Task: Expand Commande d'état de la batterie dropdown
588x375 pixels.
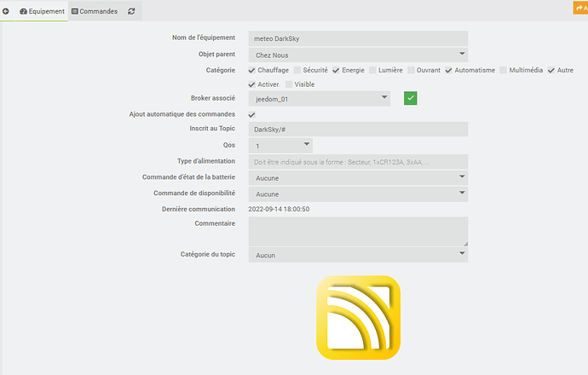Action: [x=358, y=177]
